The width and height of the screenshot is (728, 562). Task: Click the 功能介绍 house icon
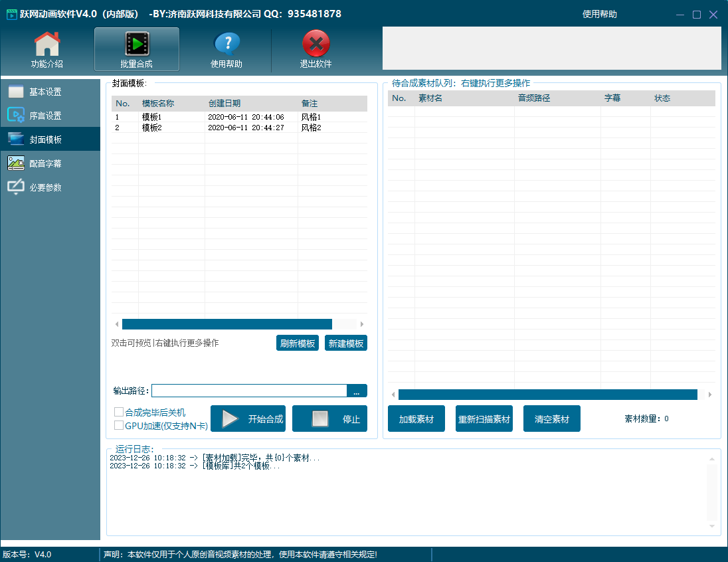pyautogui.click(x=47, y=45)
